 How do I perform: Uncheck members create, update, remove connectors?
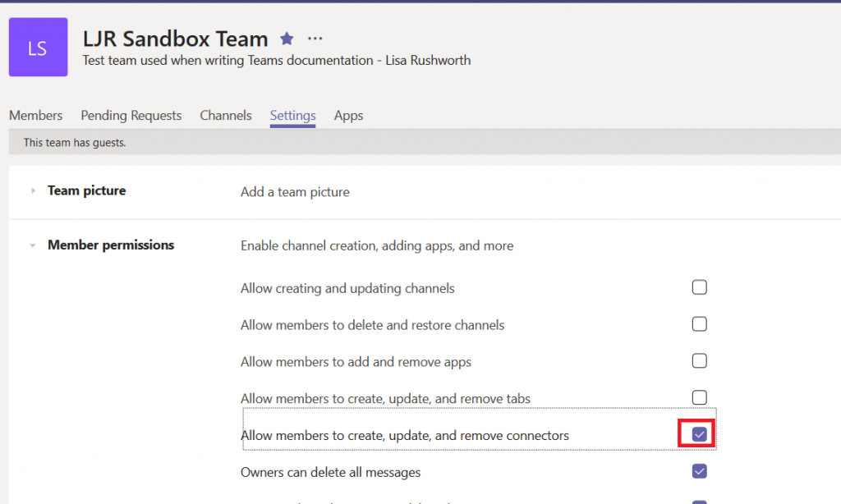(700, 434)
